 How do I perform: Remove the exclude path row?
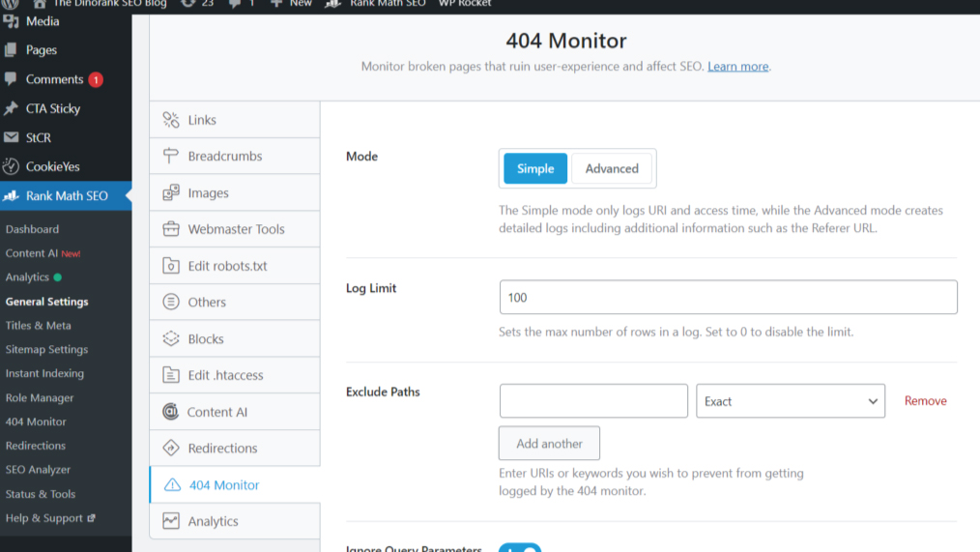925,401
